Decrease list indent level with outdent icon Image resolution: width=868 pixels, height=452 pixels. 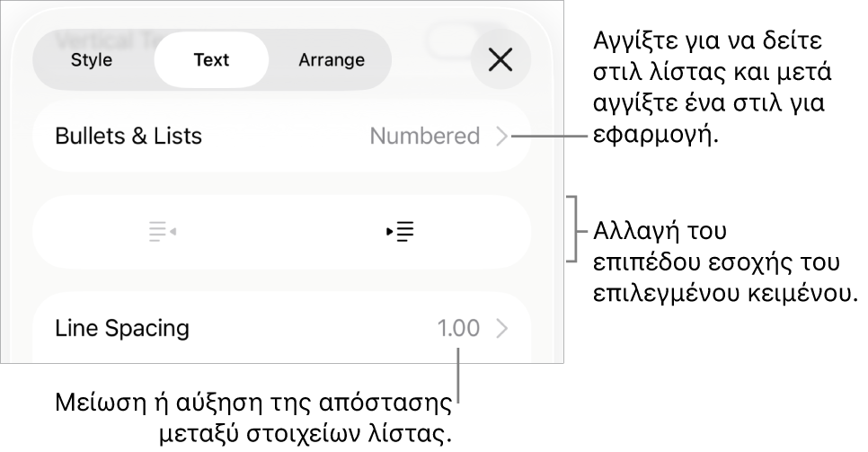pos(162,232)
